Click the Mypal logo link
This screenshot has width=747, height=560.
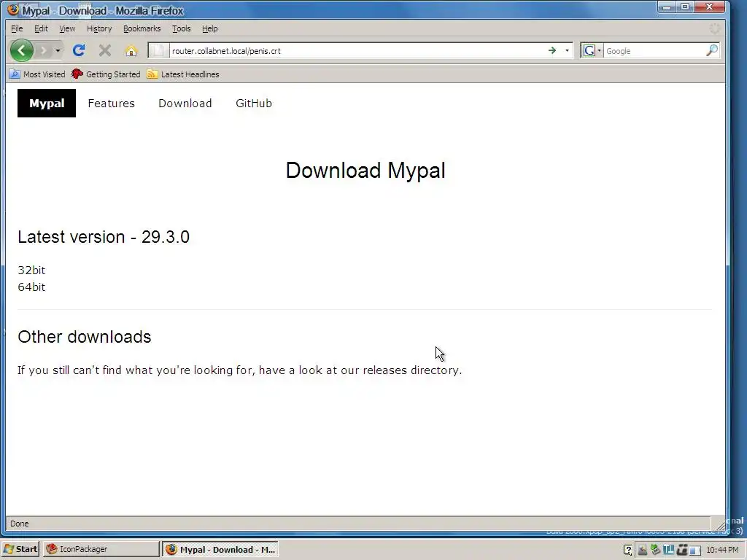[x=47, y=104]
